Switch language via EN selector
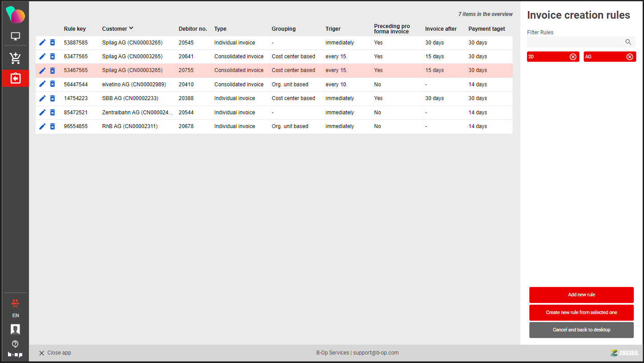The width and height of the screenshot is (644, 363). pyautogui.click(x=16, y=315)
